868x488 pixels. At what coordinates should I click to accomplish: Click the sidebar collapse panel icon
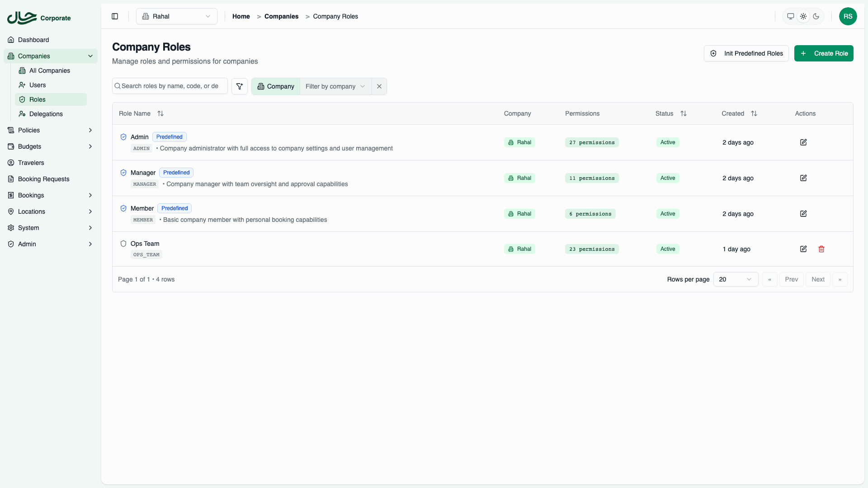(x=114, y=16)
